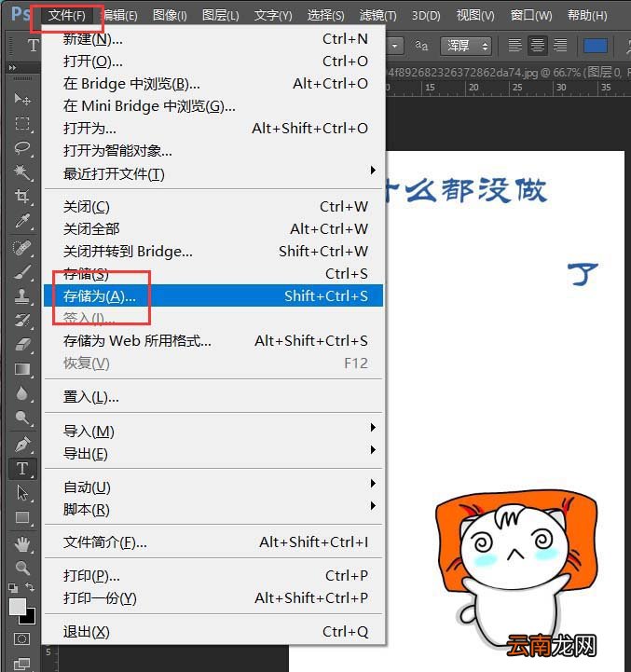This screenshot has width=631, height=672.
Task: Choose 文件简介(F)... menu entry
Action: pyautogui.click(x=213, y=542)
